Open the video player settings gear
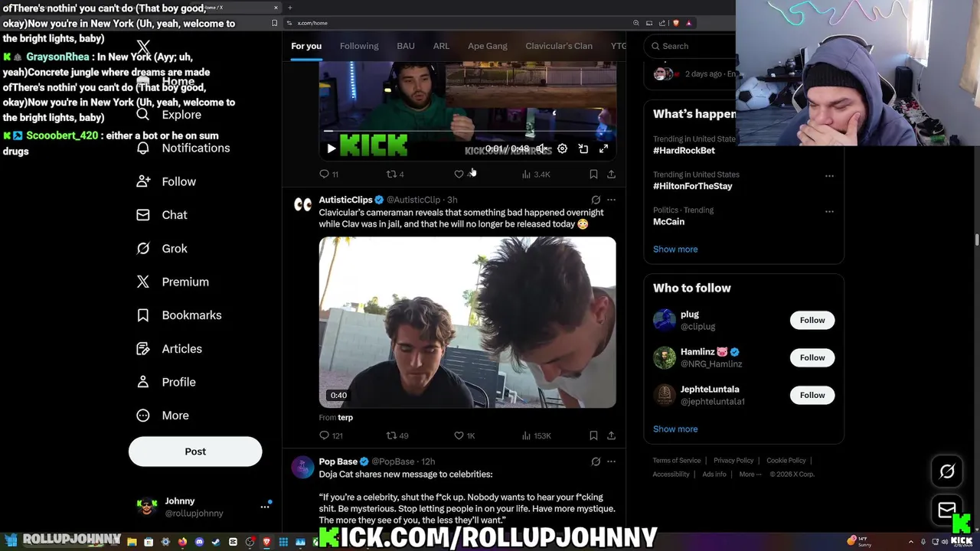Viewport: 980px width, 551px height. tap(562, 149)
